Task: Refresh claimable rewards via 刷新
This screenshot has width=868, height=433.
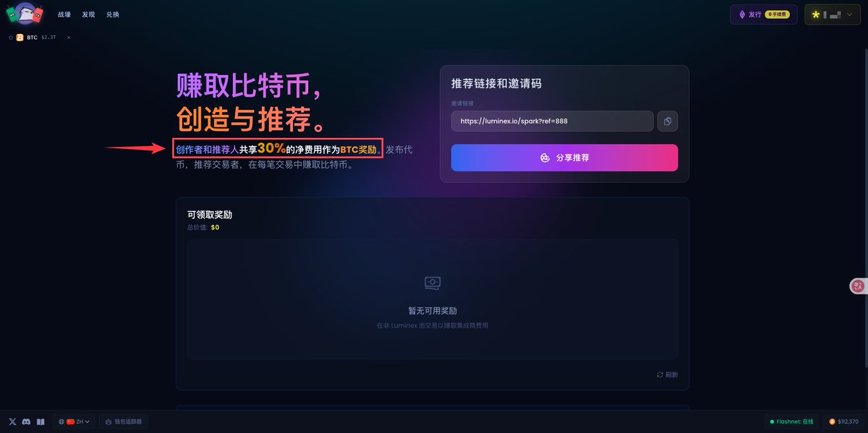Action: [x=668, y=374]
